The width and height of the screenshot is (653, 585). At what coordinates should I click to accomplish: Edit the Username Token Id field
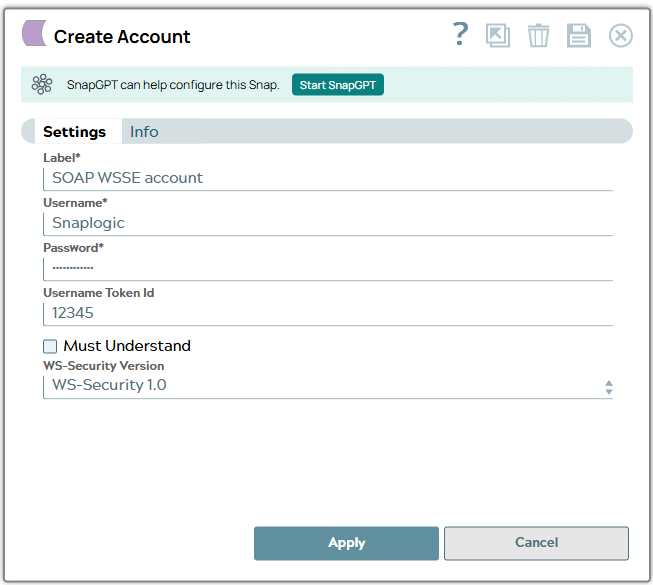point(328,314)
